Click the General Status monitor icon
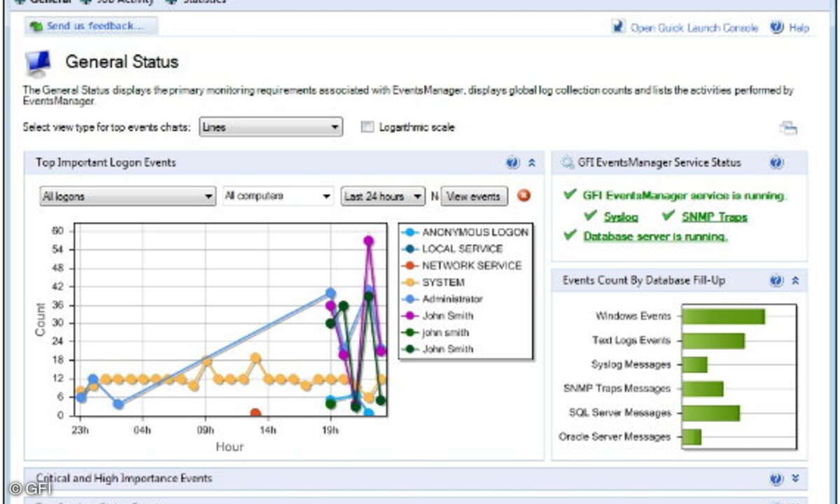 [x=38, y=64]
